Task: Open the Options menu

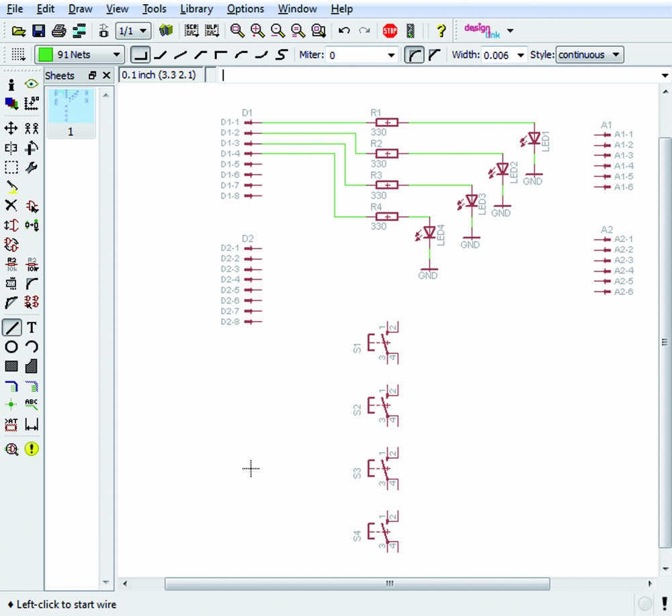Action: pos(245,9)
